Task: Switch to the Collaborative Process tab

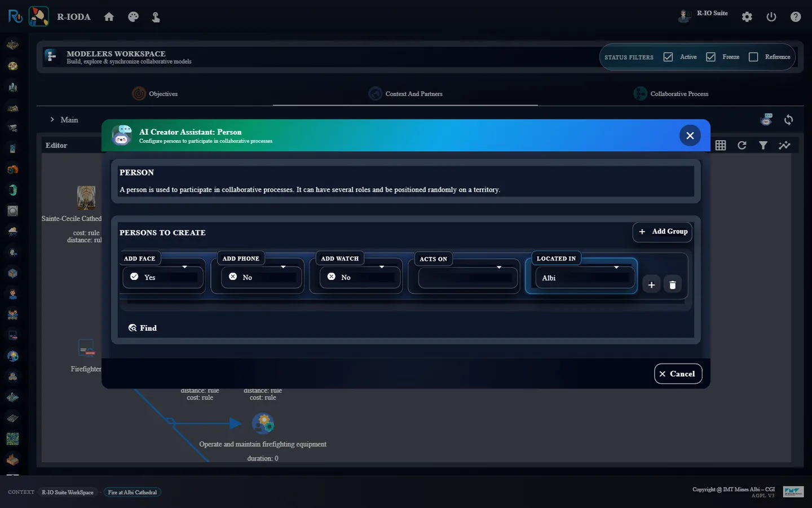Action: pos(671,94)
